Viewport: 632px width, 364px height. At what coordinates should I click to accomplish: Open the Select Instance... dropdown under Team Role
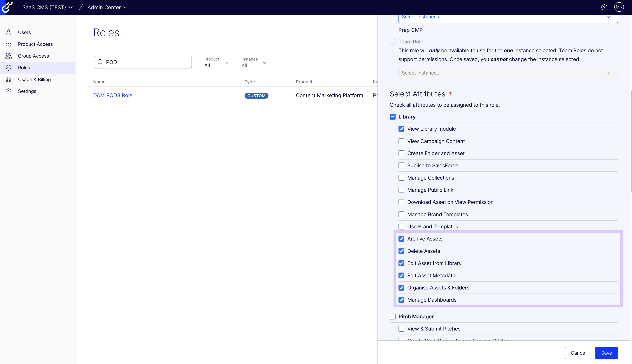pyautogui.click(x=508, y=73)
